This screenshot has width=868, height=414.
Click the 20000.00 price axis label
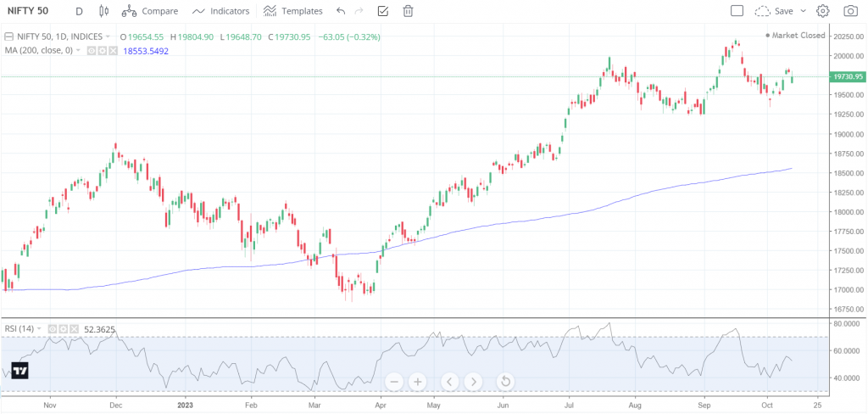848,56
